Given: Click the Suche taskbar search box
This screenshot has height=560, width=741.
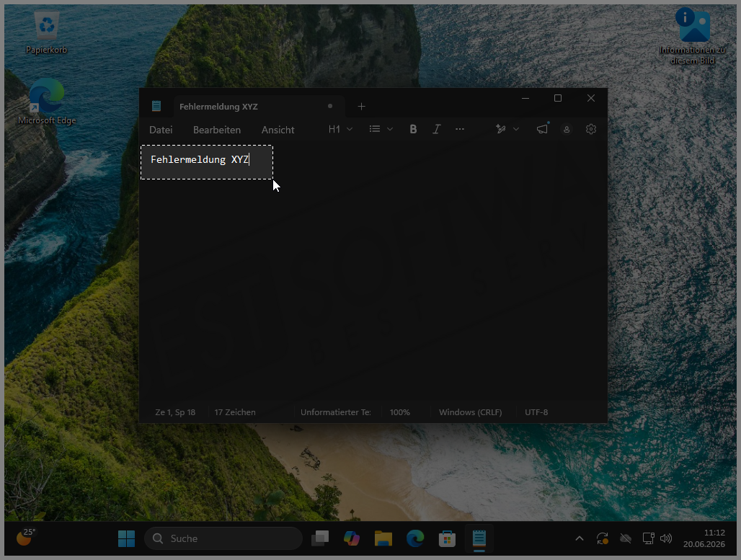Looking at the screenshot, I should [223, 538].
